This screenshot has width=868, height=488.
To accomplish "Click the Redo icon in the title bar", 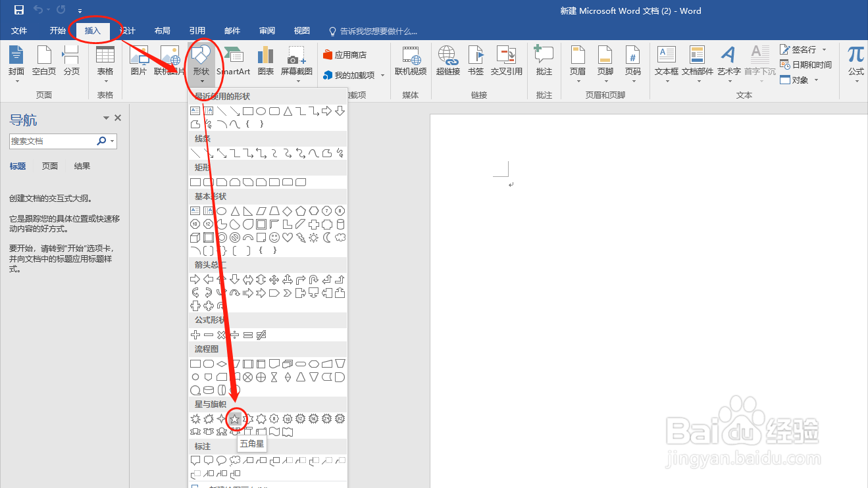I will (x=61, y=10).
